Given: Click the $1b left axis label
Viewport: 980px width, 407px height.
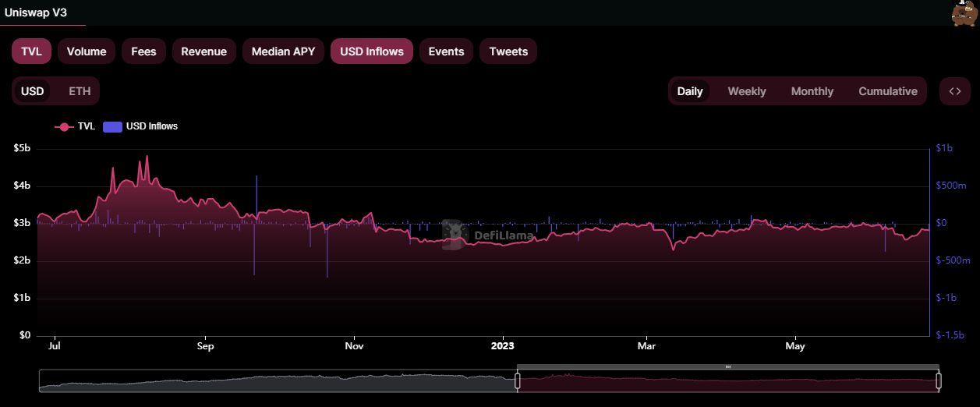Looking at the screenshot, I should tap(22, 298).
